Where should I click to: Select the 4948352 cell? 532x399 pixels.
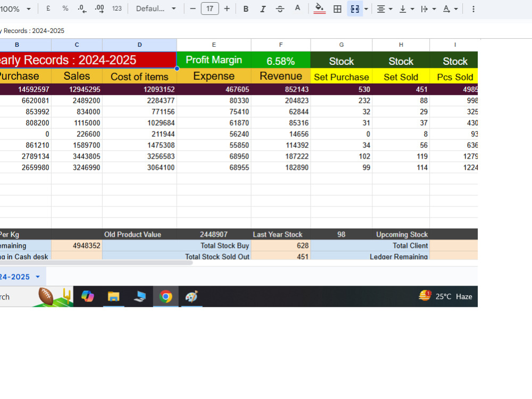[x=77, y=246]
